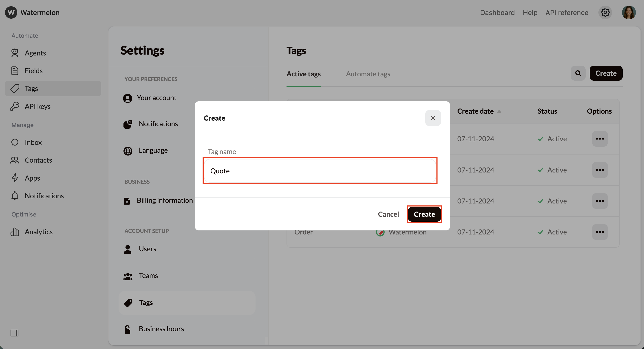This screenshot has width=644, height=349.
Task: Open Teams in account setup
Action: point(148,276)
